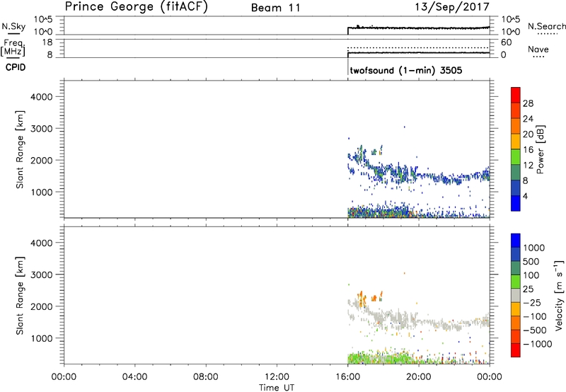566x392 pixels.
Task: Click the yellow 16–20 dB swatch of the Power bar
Action: pyautogui.click(x=516, y=142)
